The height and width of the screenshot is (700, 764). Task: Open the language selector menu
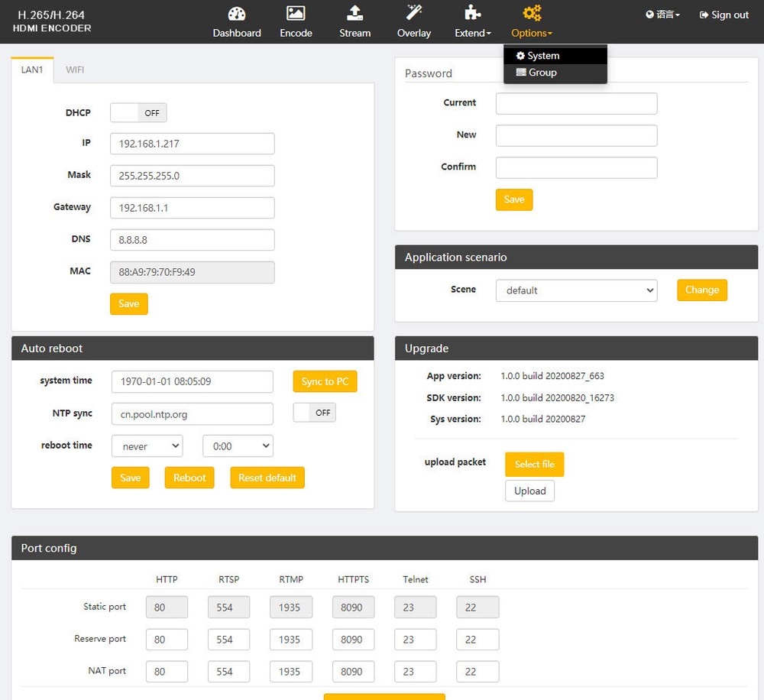662,15
